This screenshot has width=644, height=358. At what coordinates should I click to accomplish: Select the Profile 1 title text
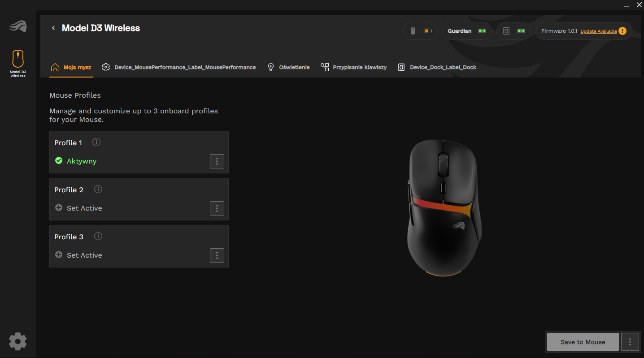[68, 142]
